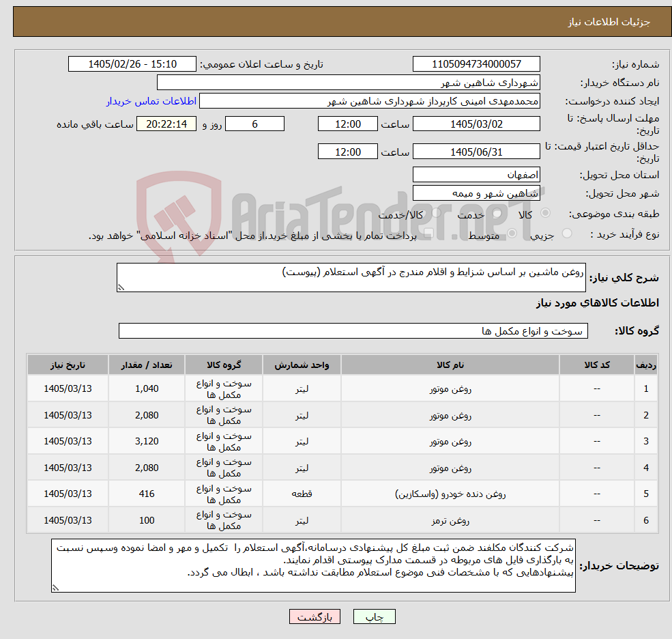This screenshot has height=639, width=672.
Task: Select the جزیی purchase type radio
Action: (x=567, y=233)
